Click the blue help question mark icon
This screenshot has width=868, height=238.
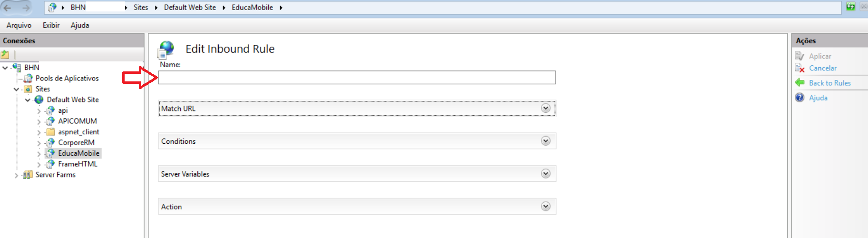coord(800,98)
